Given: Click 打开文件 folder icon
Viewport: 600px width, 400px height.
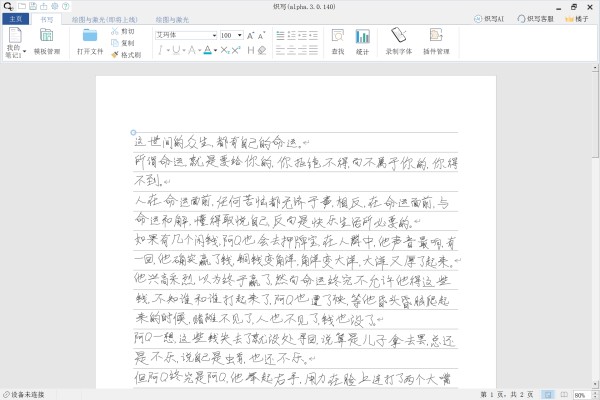Looking at the screenshot, I should (x=90, y=36).
